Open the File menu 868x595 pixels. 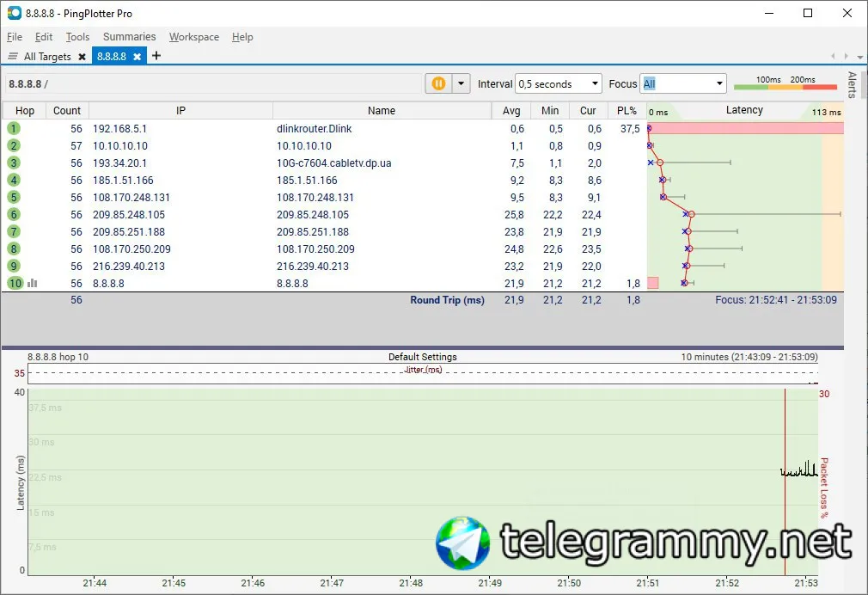coord(15,37)
